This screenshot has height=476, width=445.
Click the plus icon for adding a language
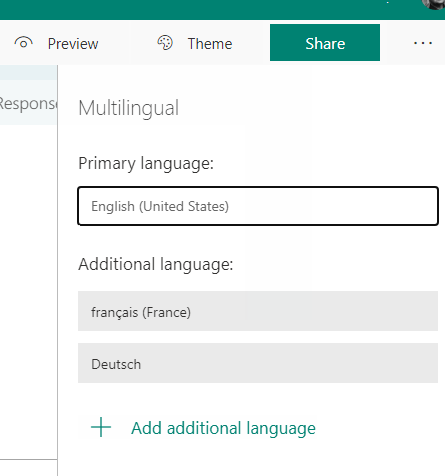[101, 427]
